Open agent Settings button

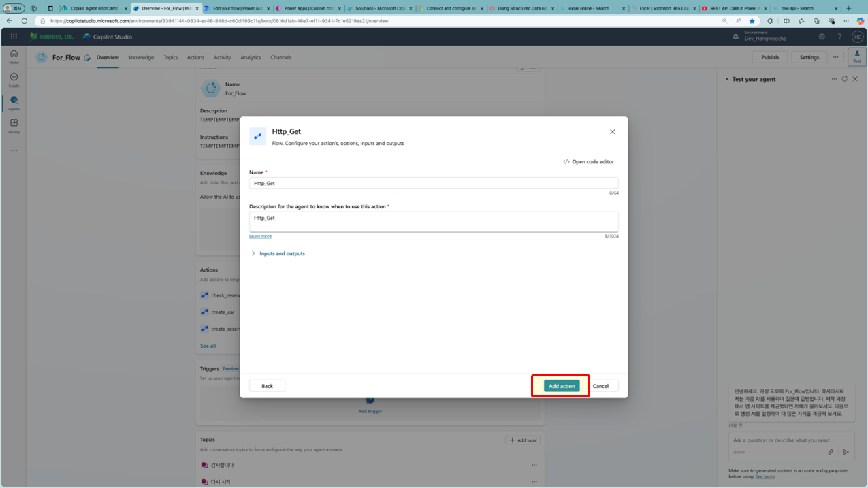point(809,57)
